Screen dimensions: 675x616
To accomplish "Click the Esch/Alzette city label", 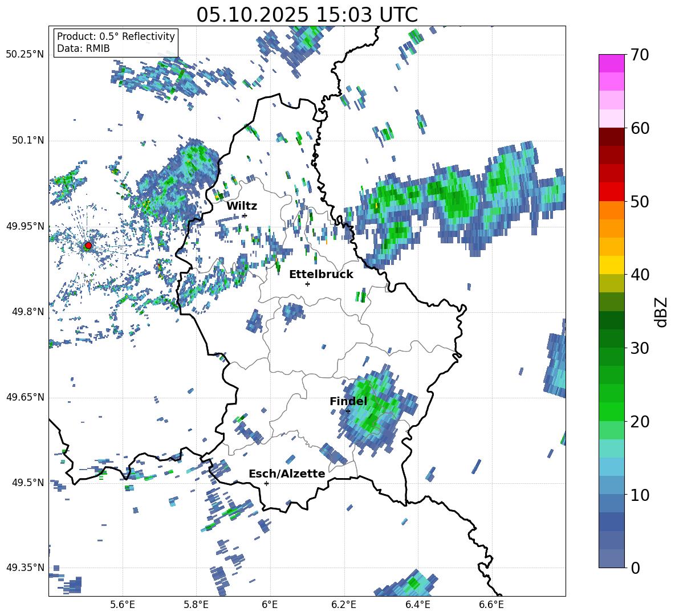I will click(x=287, y=474).
